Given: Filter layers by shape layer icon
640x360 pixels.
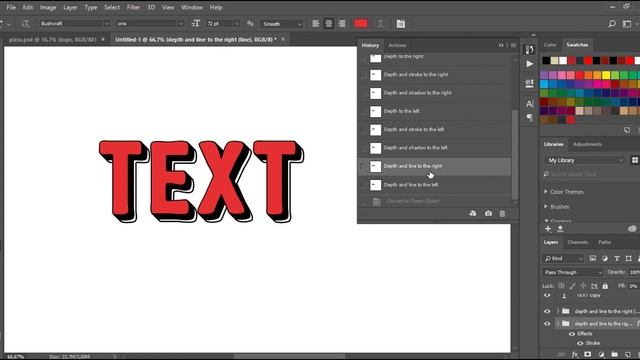Looking at the screenshot, I should (x=629, y=258).
